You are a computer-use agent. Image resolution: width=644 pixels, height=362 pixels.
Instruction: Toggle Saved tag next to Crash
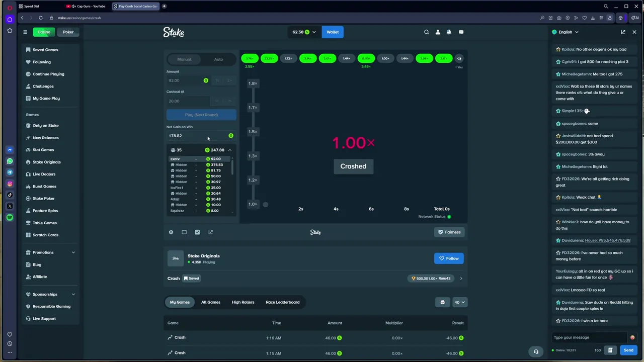191,278
